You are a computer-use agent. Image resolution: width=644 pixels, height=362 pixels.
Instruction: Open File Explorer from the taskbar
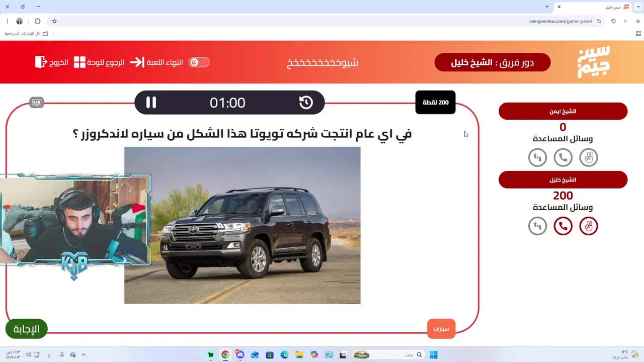299,354
